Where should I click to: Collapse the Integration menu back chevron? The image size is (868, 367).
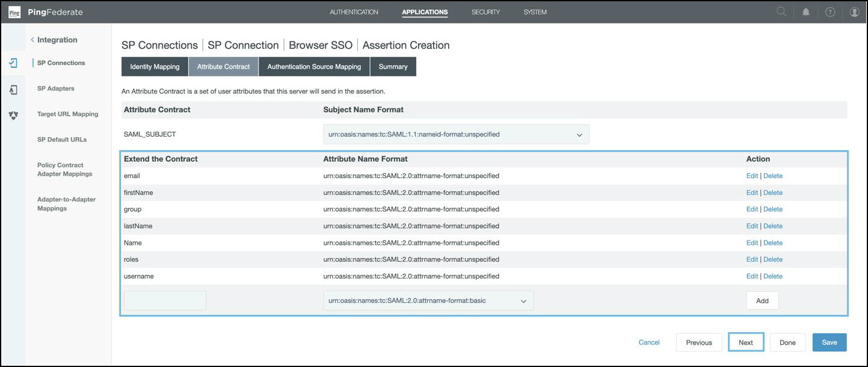[32, 40]
